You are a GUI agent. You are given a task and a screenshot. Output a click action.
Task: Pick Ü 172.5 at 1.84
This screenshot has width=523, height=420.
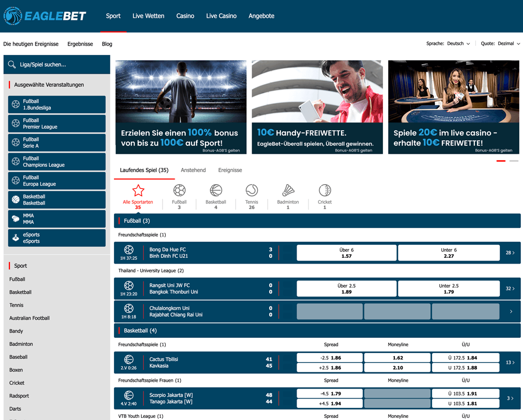coord(465,358)
